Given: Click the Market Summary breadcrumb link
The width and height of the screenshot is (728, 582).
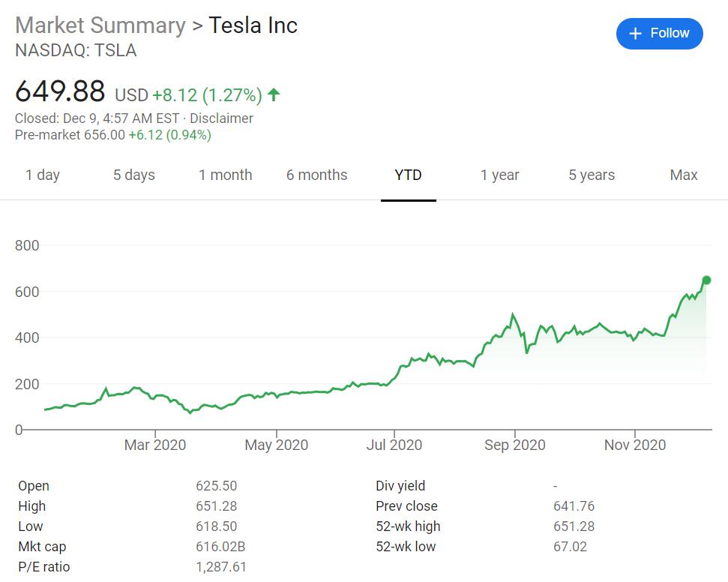Looking at the screenshot, I should click(x=100, y=25).
